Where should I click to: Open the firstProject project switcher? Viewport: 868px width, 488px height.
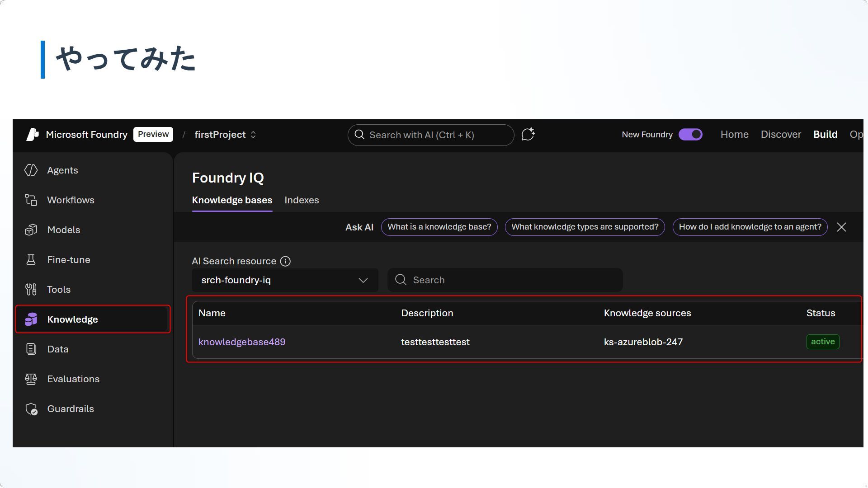225,135
